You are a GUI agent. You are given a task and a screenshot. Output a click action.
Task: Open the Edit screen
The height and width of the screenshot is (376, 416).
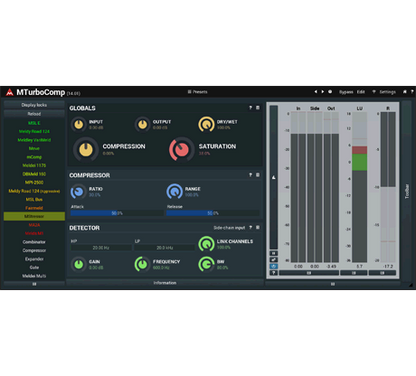[x=361, y=92]
